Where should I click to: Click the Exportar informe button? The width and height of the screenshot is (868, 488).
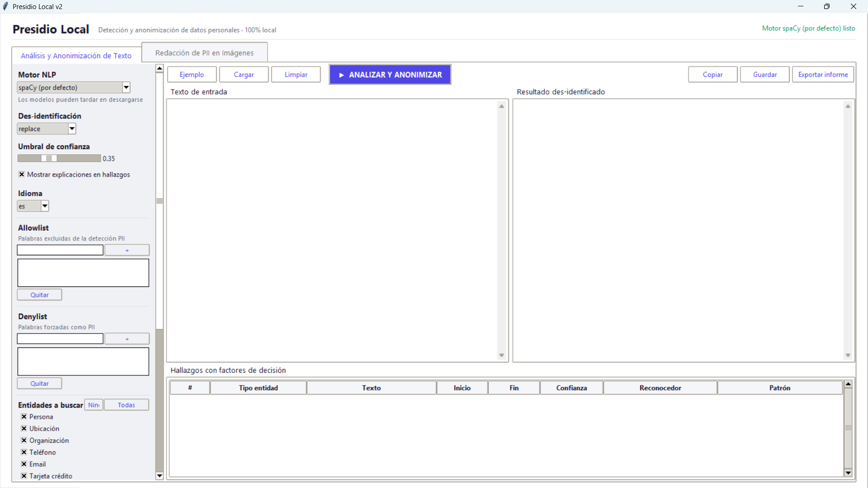(x=823, y=75)
